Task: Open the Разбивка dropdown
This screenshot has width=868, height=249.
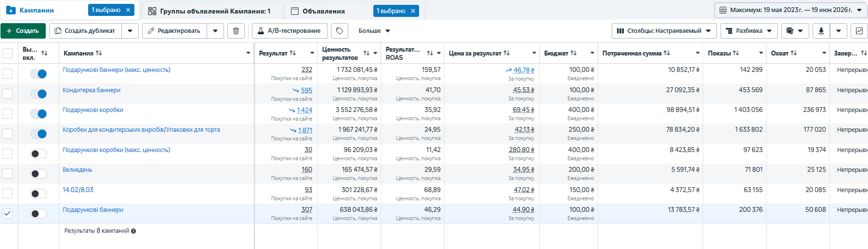Action: [749, 31]
